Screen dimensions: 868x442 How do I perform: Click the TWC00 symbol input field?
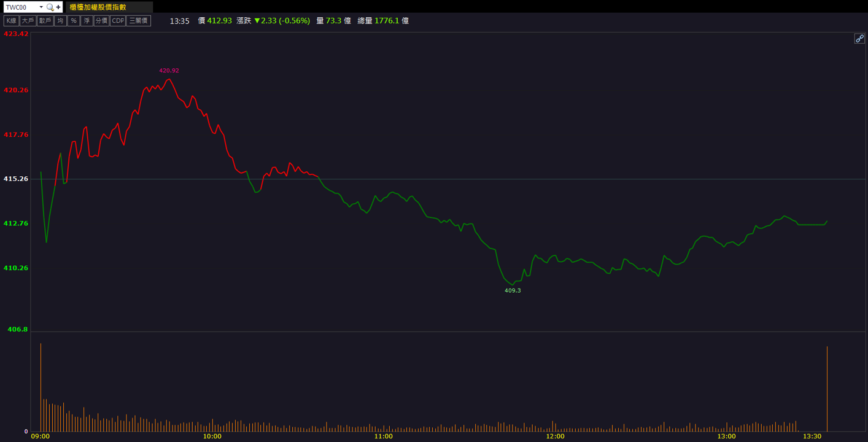tap(20, 7)
